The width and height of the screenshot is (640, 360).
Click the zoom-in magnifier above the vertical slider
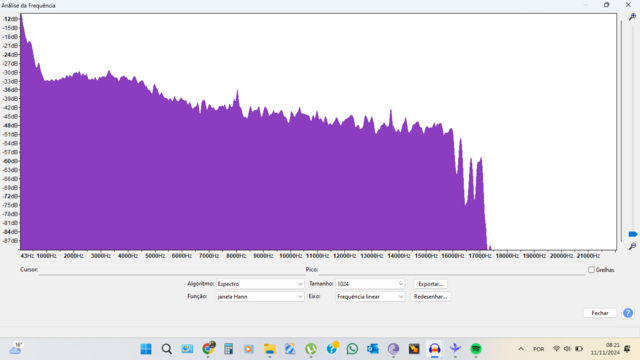[632, 17]
